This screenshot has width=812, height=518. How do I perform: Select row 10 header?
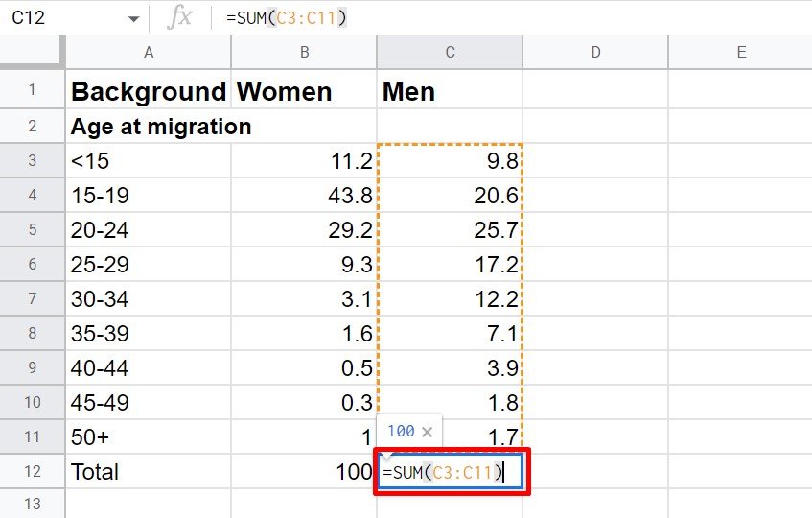click(x=32, y=402)
